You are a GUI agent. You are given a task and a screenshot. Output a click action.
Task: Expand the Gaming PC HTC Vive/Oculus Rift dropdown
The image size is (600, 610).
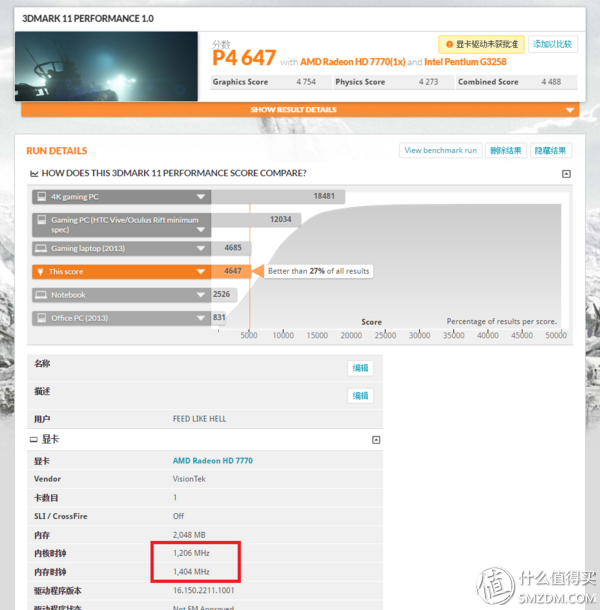(201, 230)
